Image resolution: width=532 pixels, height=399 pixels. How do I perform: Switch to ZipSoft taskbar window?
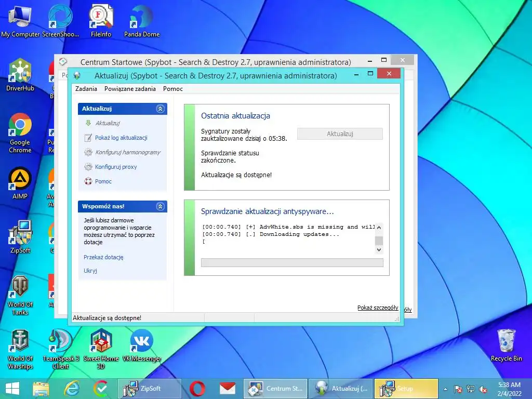point(149,389)
